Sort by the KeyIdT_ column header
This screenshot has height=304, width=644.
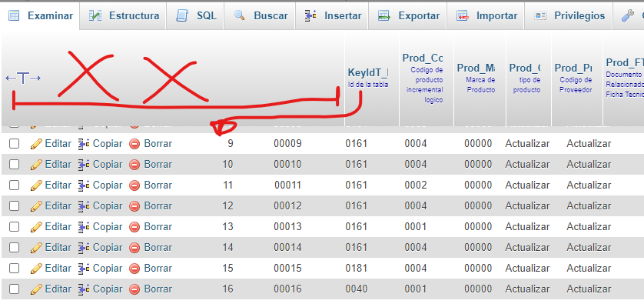pyautogui.click(x=368, y=72)
